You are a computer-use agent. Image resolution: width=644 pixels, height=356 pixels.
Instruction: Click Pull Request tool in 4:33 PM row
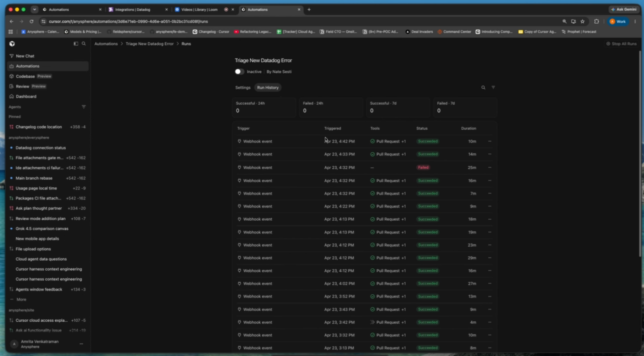[388, 154]
